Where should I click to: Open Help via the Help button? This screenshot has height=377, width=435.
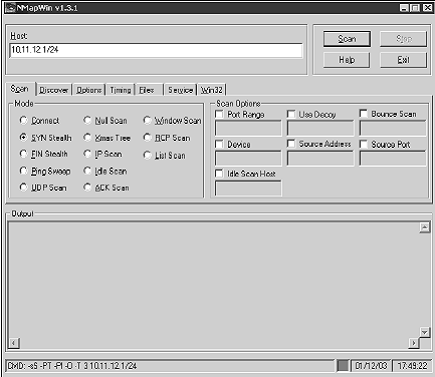347,60
